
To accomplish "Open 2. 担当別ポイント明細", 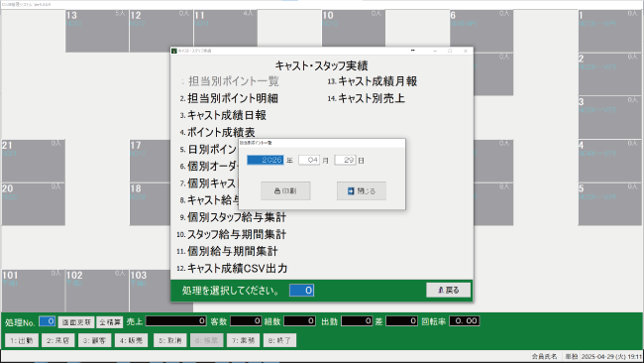I will [x=229, y=98].
